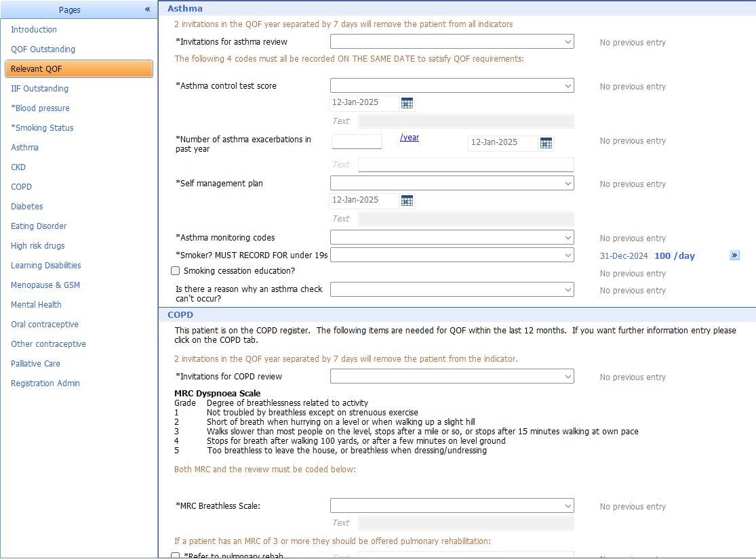The image size is (756, 559).
Task: Open COPD page in sidebar
Action: click(21, 187)
